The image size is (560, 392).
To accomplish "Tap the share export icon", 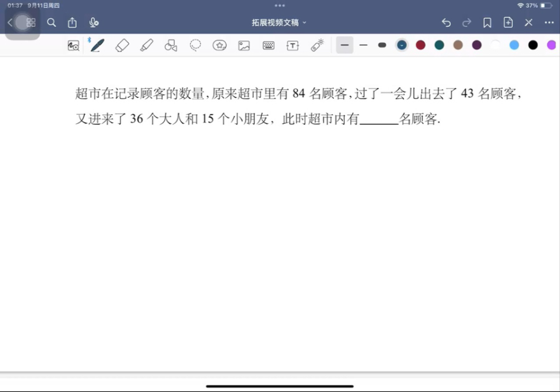I will (72, 22).
